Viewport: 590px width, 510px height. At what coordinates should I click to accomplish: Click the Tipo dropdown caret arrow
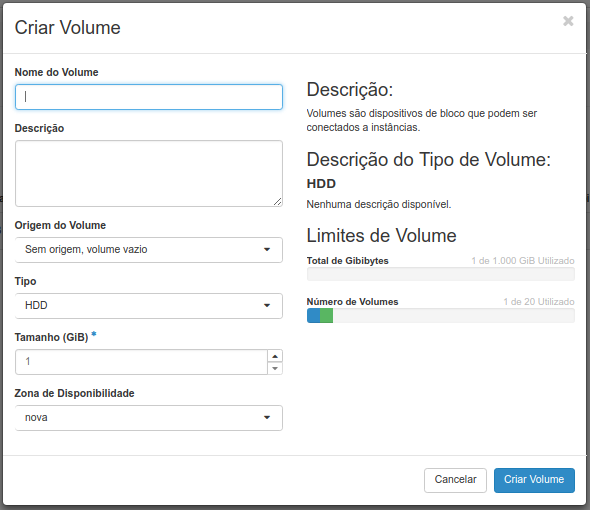(267, 306)
